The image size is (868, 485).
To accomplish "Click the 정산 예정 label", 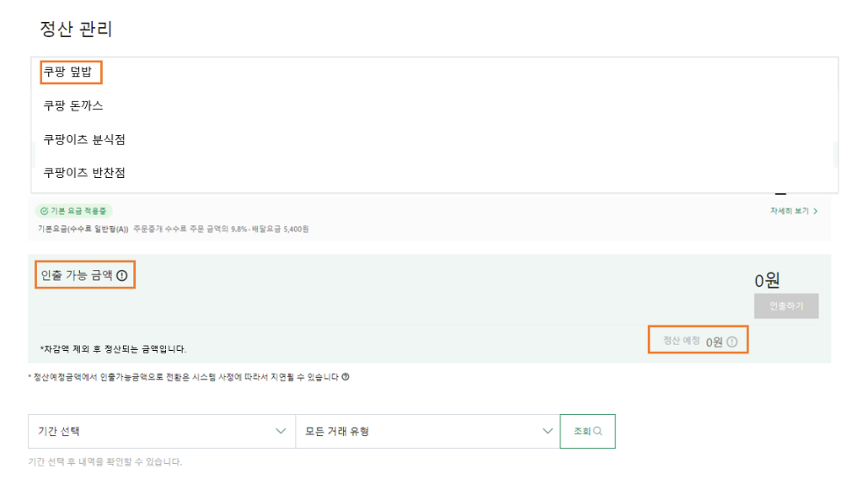I will coord(681,340).
